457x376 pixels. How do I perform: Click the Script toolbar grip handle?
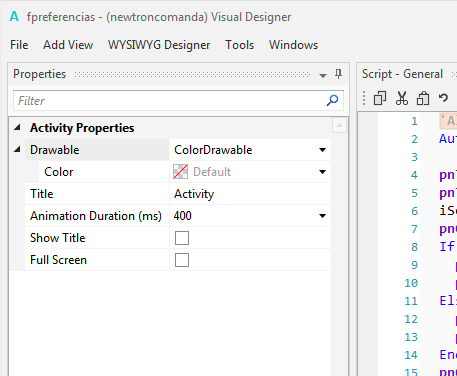[364, 98]
